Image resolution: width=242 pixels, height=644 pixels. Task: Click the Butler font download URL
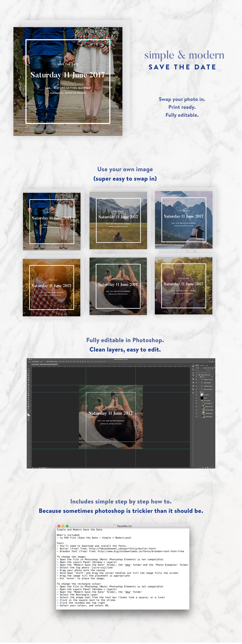pyautogui.click(x=122, y=549)
